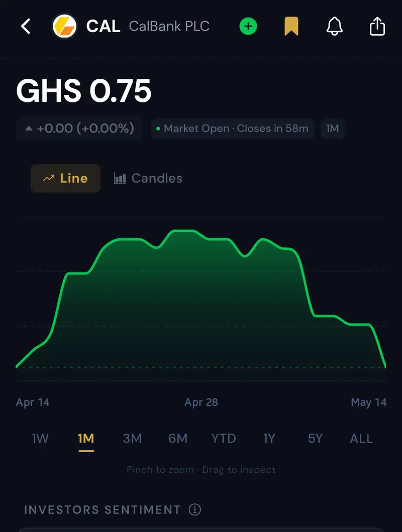Tap the Pinch to zoom hint text
Screen dimensions: 402x532
(201, 470)
